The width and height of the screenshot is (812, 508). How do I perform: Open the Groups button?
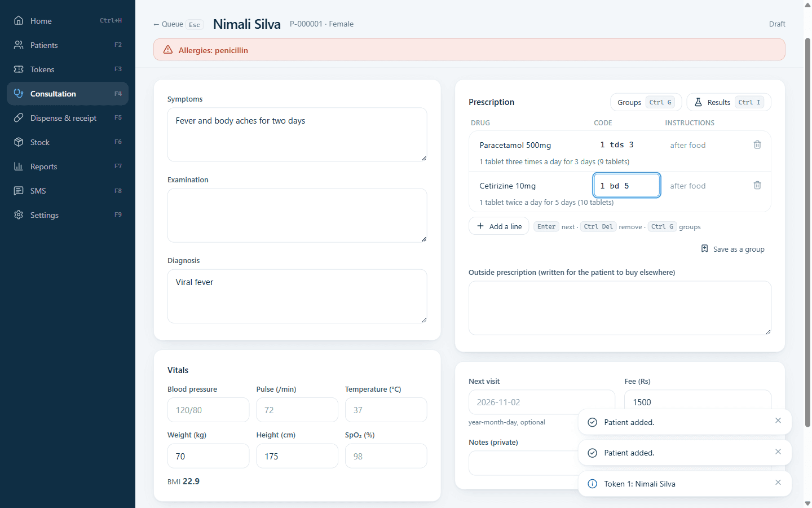pos(646,102)
